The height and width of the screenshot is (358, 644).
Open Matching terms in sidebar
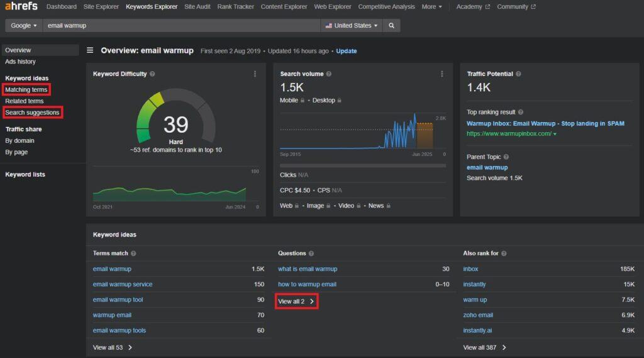26,89
